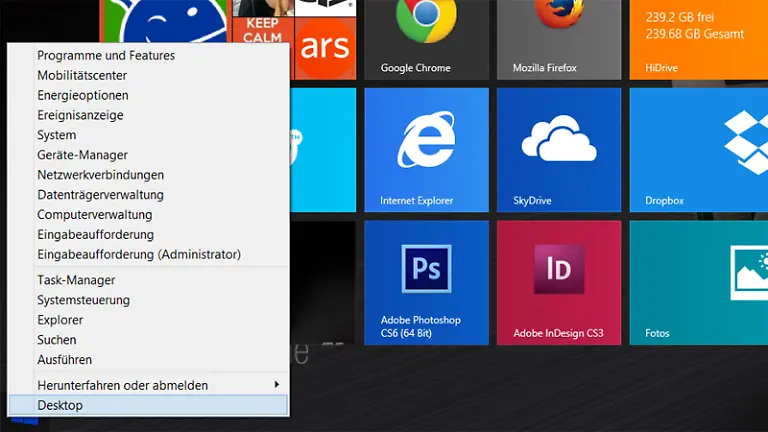Open the SkyDrive cloud tile
This screenshot has width=768, height=432.
click(x=558, y=149)
